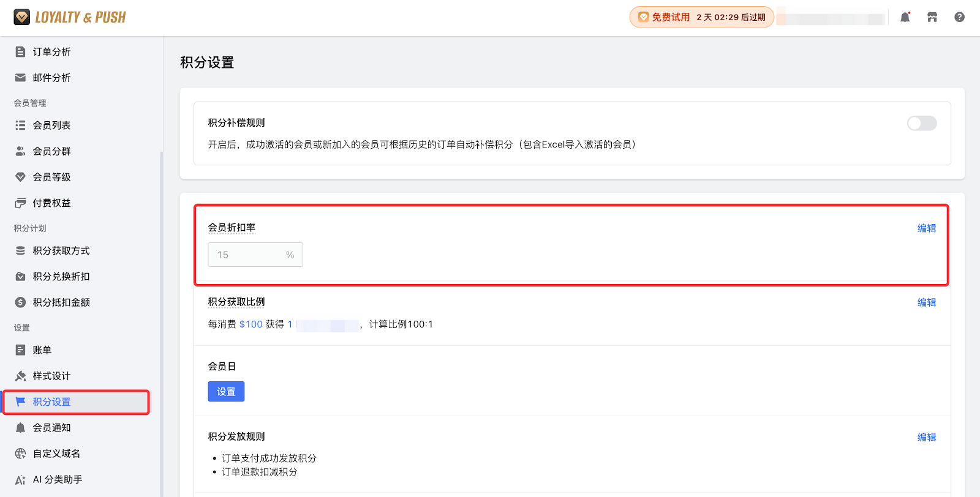Enable the 积分补偿规则 toggle switch

tap(921, 124)
